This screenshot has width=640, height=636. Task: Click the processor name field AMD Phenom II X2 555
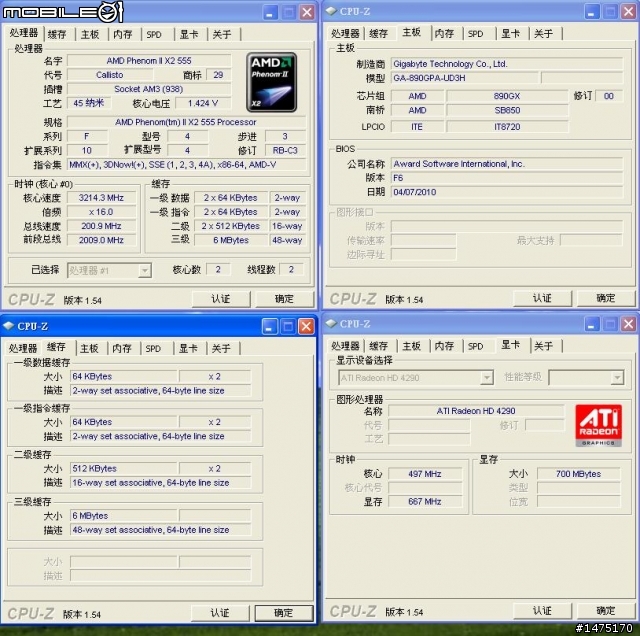pos(149,61)
